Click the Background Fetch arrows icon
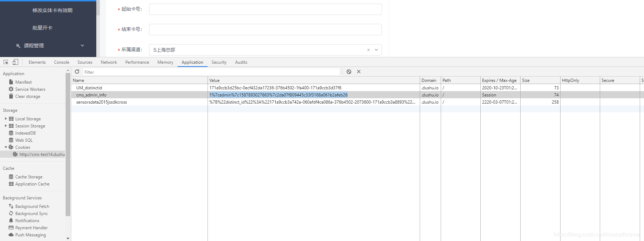This screenshot has width=644, height=241. point(11,206)
